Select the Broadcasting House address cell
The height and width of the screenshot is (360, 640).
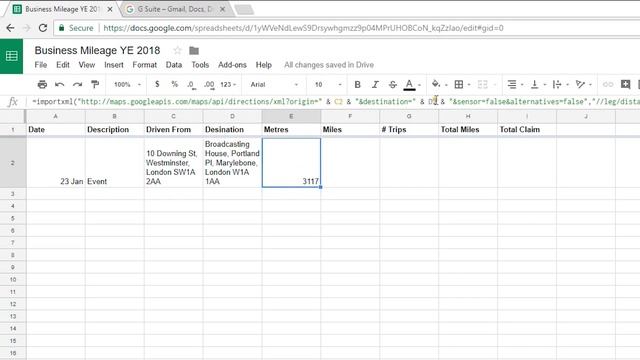[x=232, y=163]
